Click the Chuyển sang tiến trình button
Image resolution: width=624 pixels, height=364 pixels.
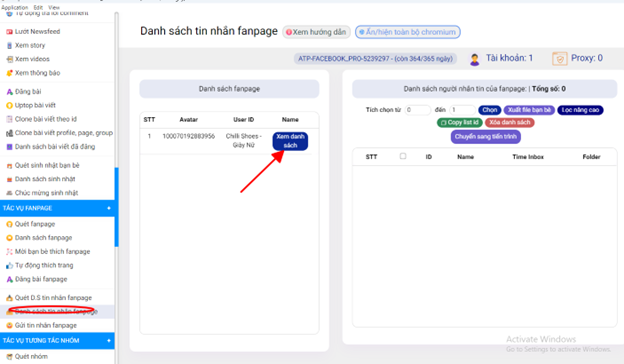coord(486,136)
